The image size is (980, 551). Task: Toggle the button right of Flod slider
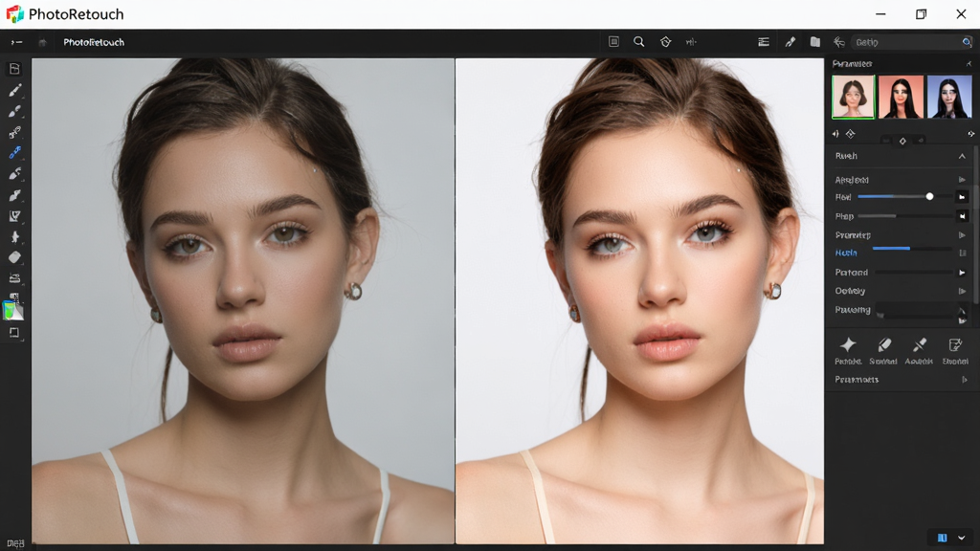click(x=963, y=197)
